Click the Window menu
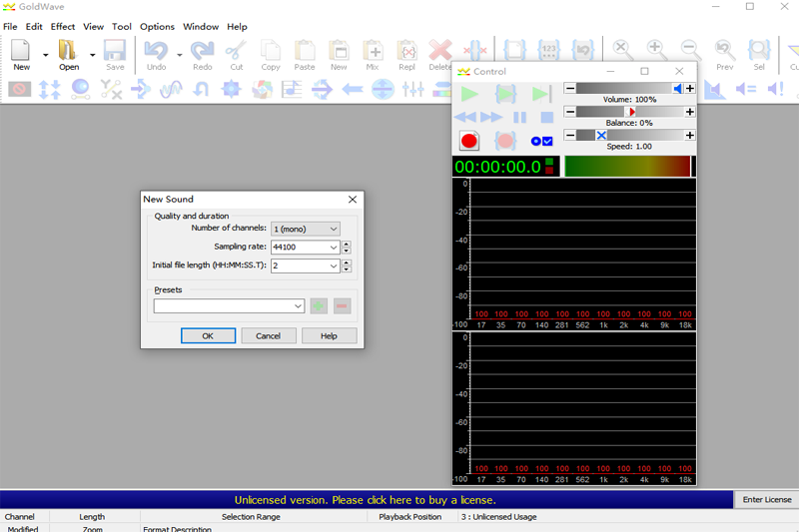 pos(201,27)
